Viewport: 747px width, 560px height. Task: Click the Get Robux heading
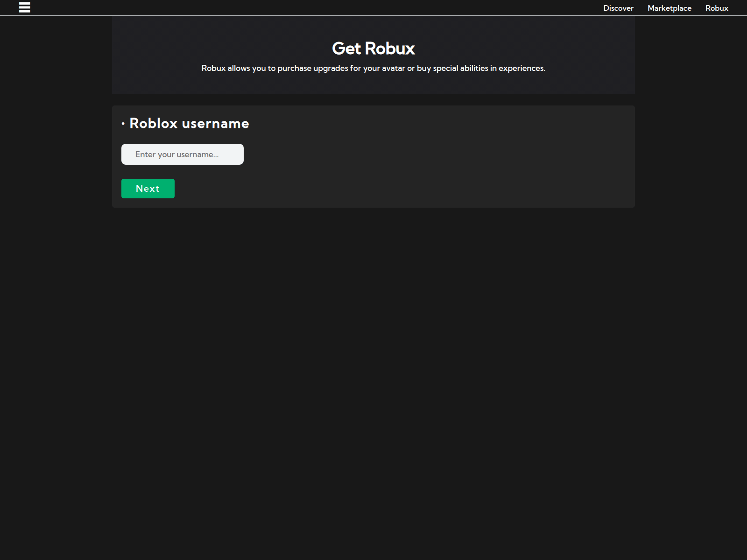pos(373,49)
